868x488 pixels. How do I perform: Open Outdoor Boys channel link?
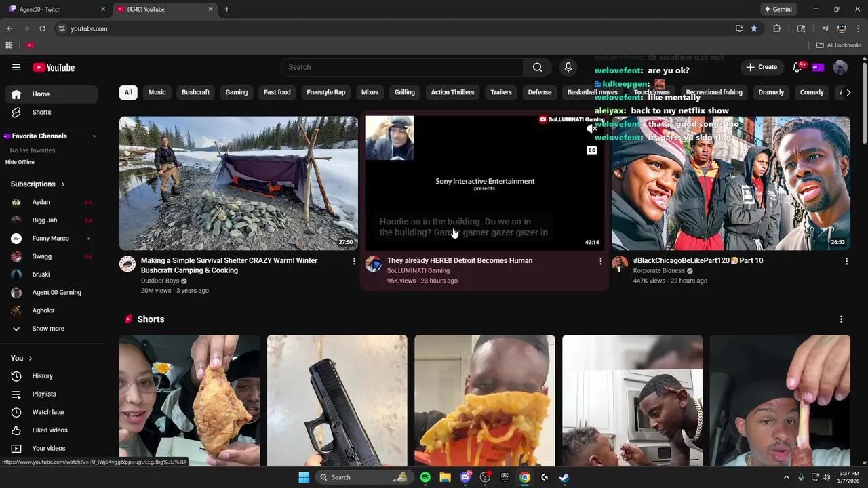160,281
